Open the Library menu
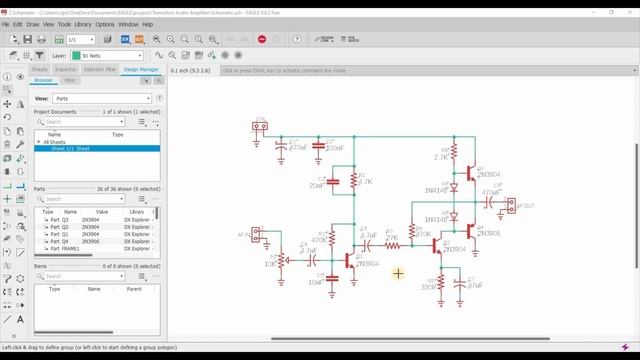This screenshot has height=360, width=640. (83, 24)
